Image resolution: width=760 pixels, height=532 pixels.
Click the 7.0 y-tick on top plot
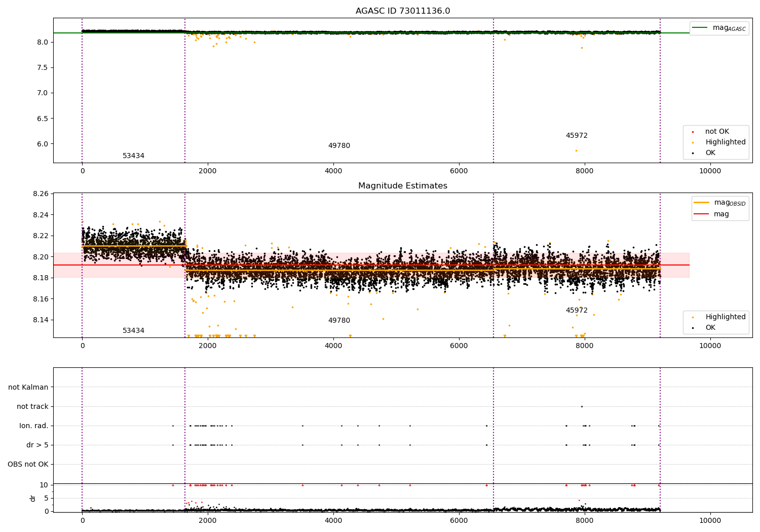click(43, 93)
